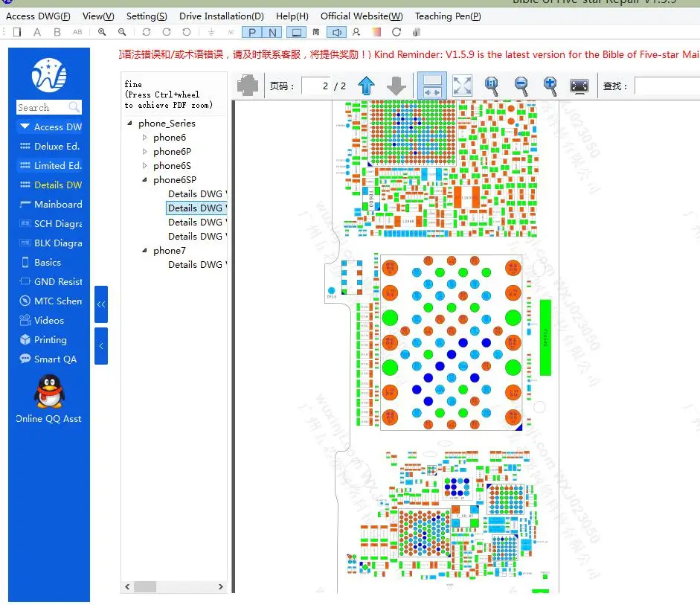Image resolution: width=700 pixels, height=605 pixels.
Task: Open the Setting(S) menu
Action: [147, 16]
